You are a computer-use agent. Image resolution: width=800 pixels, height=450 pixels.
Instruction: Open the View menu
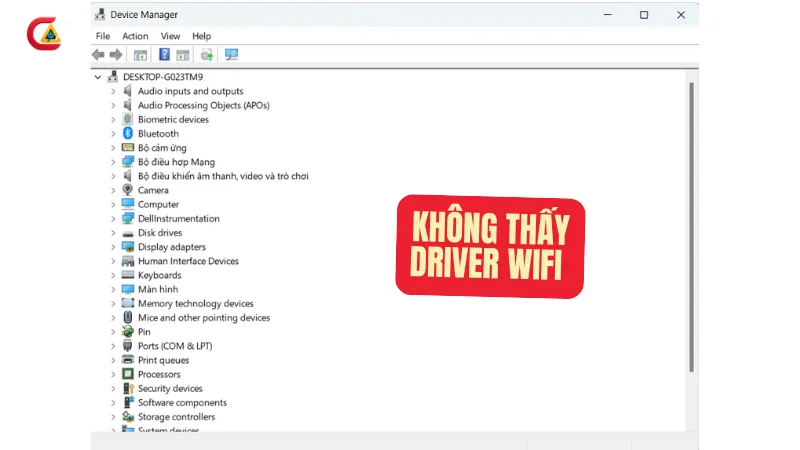point(170,36)
